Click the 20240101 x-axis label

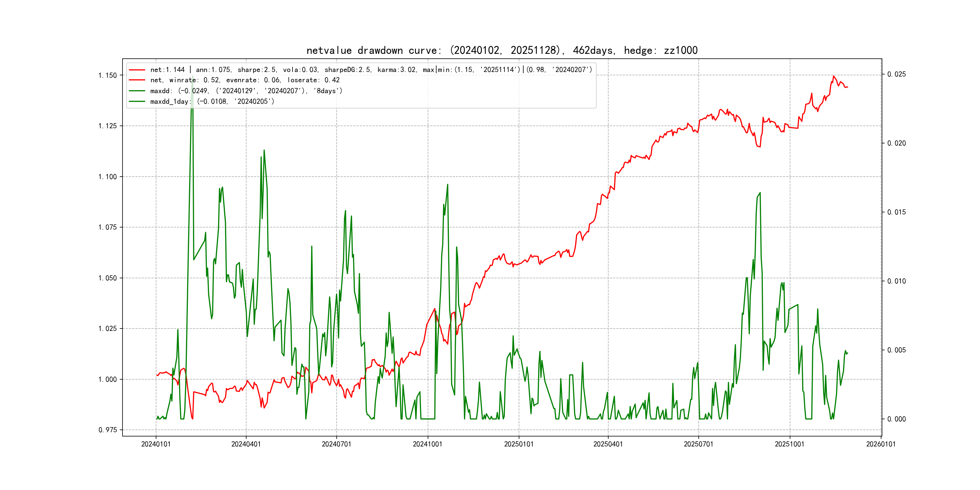point(156,444)
